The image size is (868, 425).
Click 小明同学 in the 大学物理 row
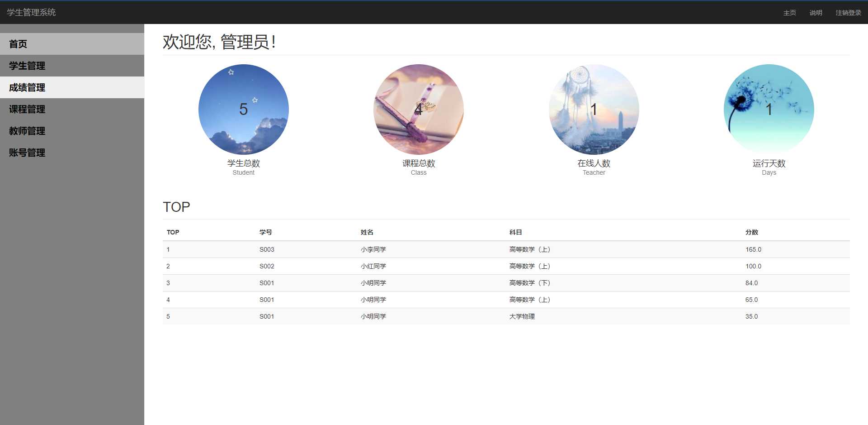coord(373,316)
